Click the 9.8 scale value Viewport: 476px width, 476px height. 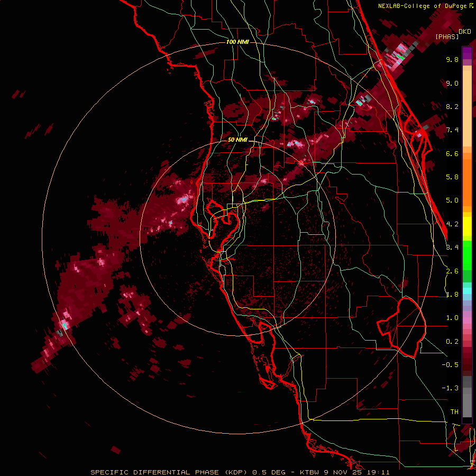452,59
